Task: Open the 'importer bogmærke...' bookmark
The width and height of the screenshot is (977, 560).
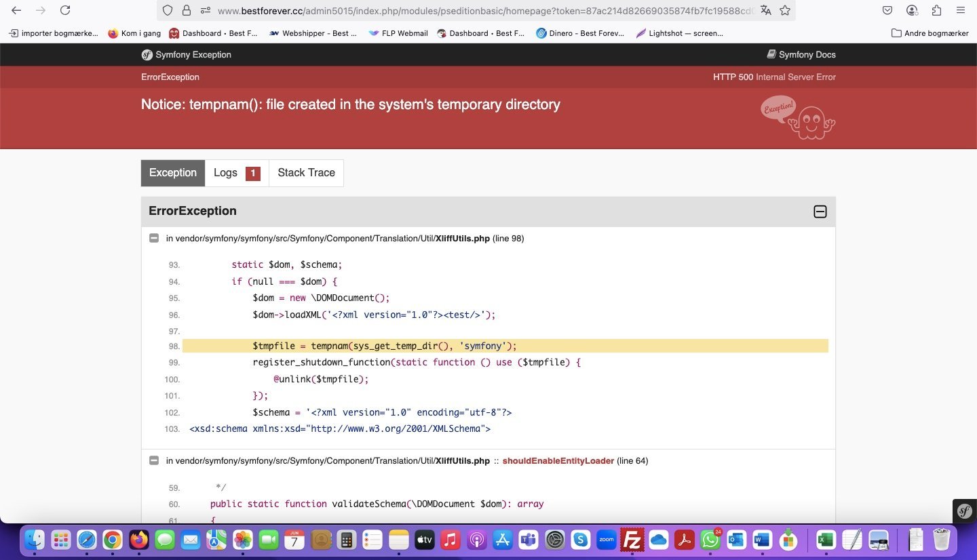Action: point(54,33)
